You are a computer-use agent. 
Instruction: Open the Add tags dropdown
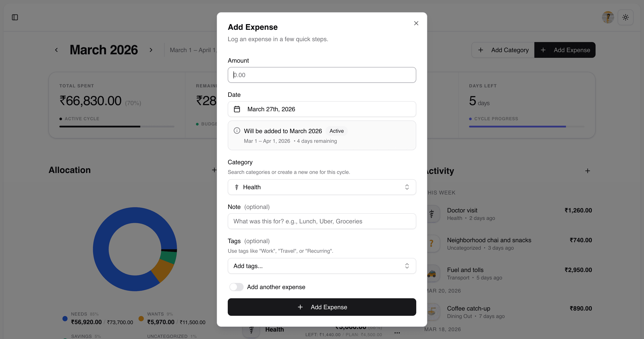click(322, 266)
